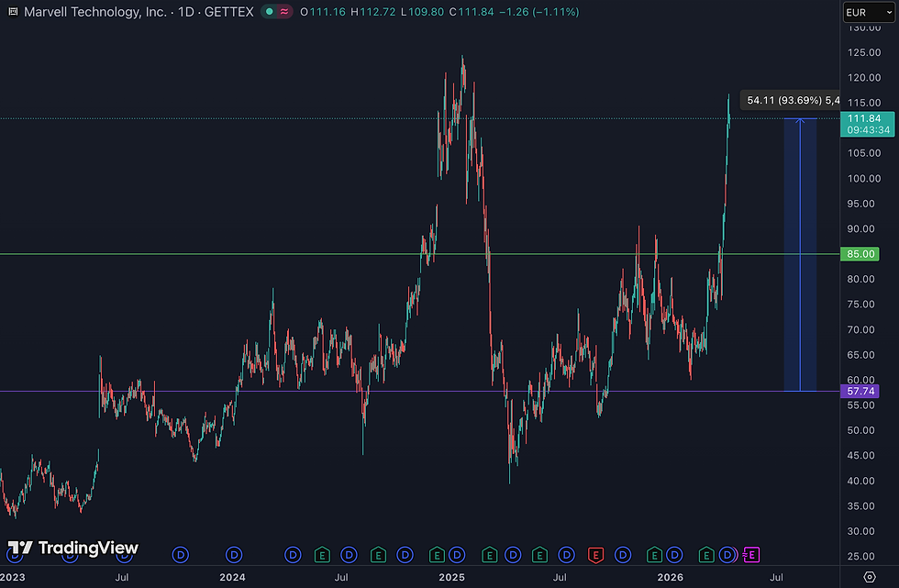Click the open value O111.16
The image size is (899, 588).
pos(323,12)
